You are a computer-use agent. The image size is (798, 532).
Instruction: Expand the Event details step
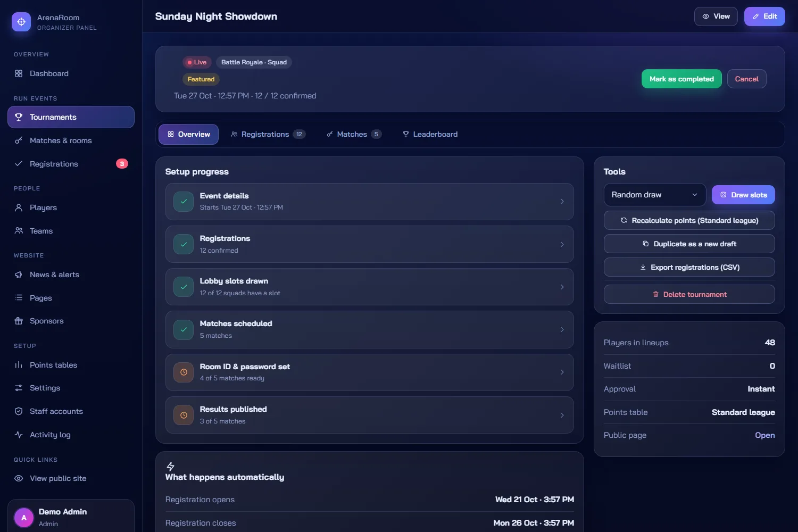coord(370,202)
